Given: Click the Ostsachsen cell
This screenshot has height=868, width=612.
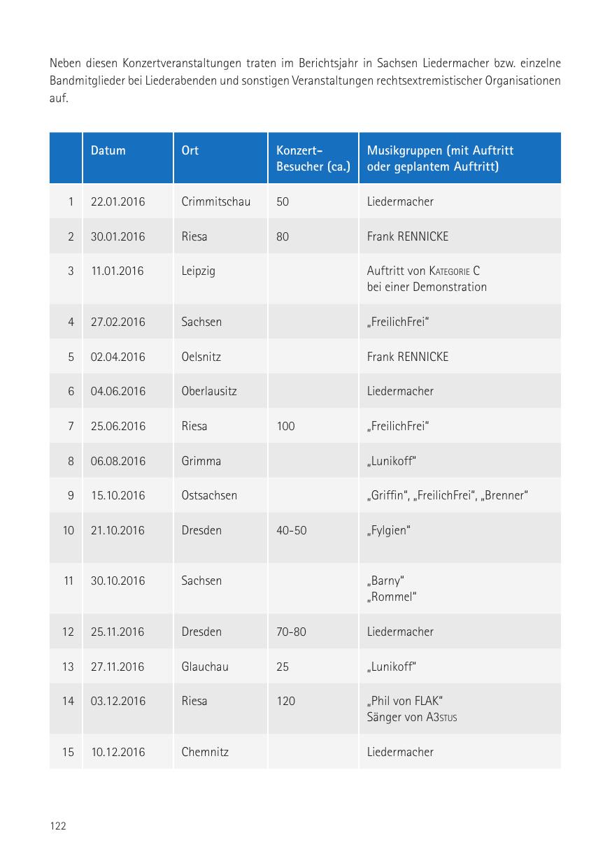Looking at the screenshot, I should coord(209,495).
